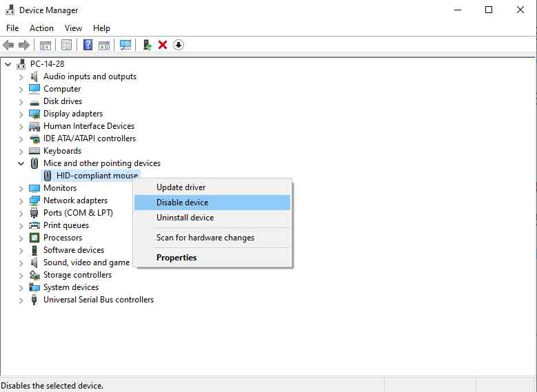Screen dimensions: 537x392
Task: Click the IDE ATA/ATAPI controllers category icon
Action: coord(34,138)
